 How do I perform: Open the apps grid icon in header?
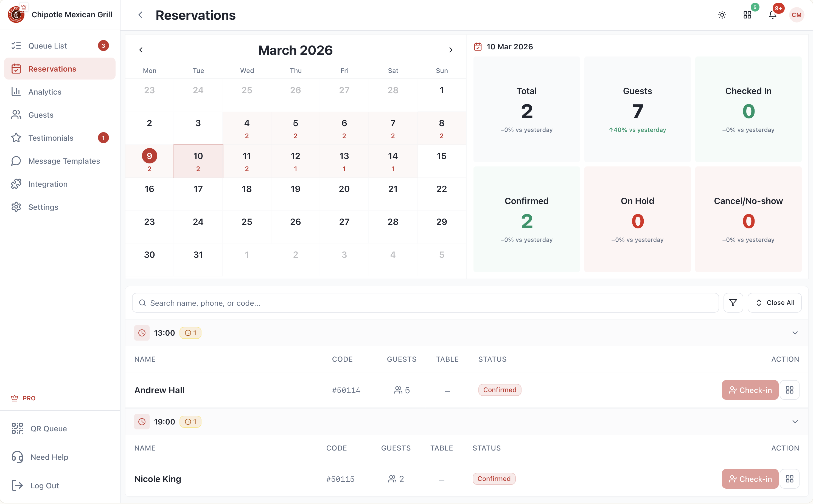pyautogui.click(x=747, y=15)
